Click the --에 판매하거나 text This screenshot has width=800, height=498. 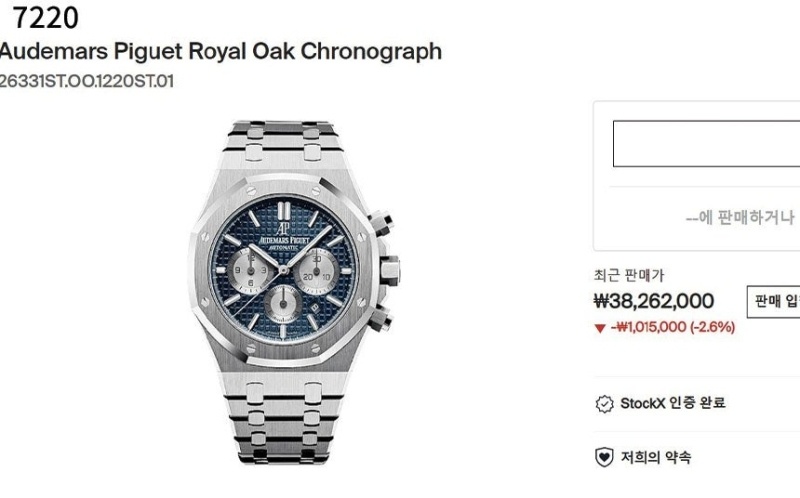pos(740,217)
